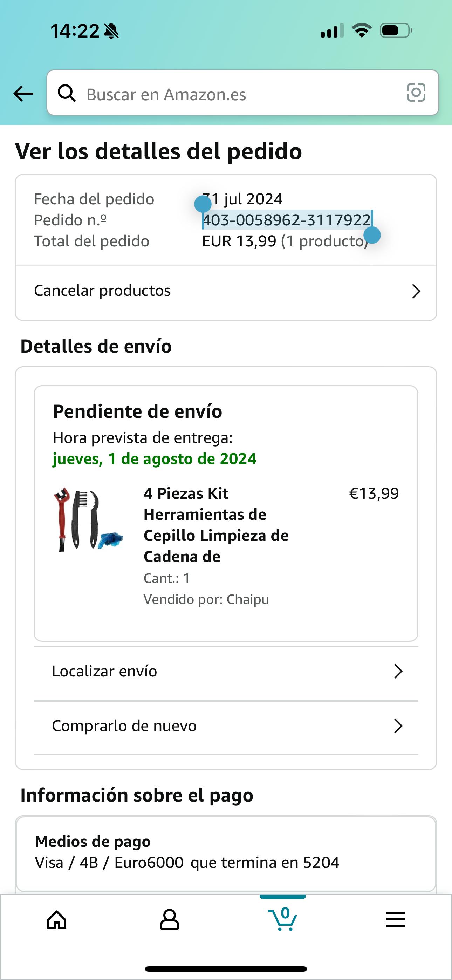Tap the silent bell status icon

(111, 31)
